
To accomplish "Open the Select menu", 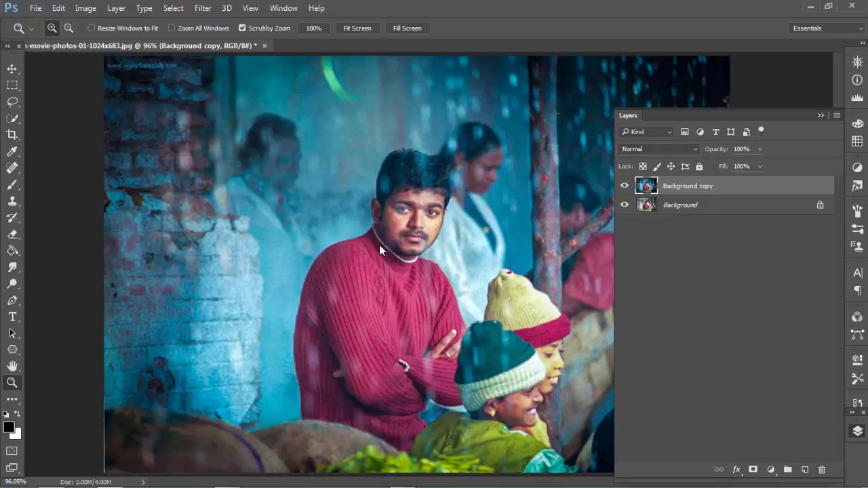I will click(x=173, y=8).
